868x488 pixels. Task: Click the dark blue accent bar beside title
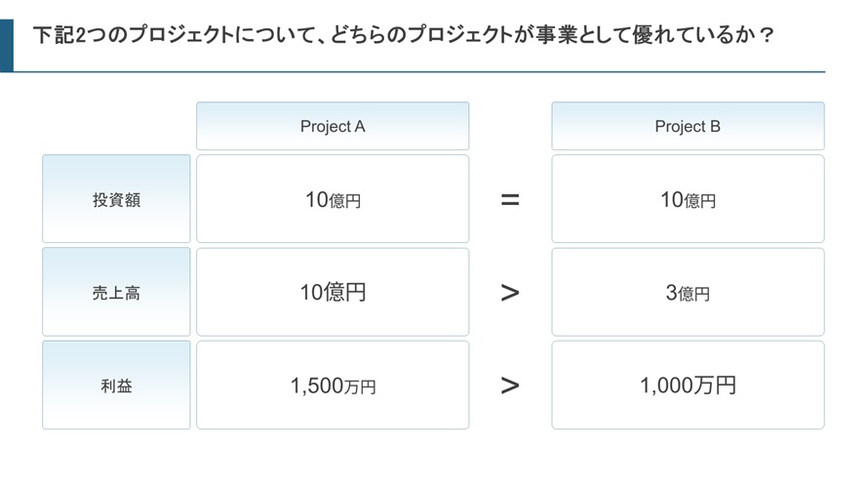point(7,44)
